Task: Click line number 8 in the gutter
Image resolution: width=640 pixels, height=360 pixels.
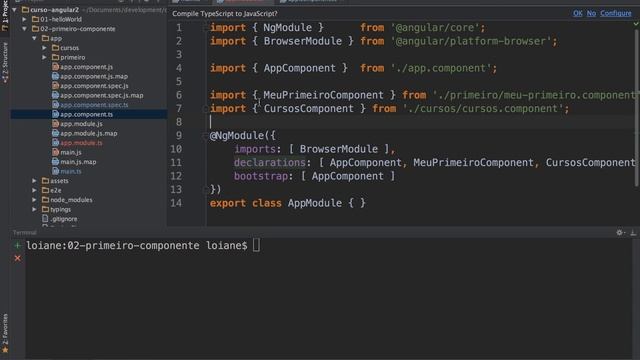Action: (x=179, y=122)
